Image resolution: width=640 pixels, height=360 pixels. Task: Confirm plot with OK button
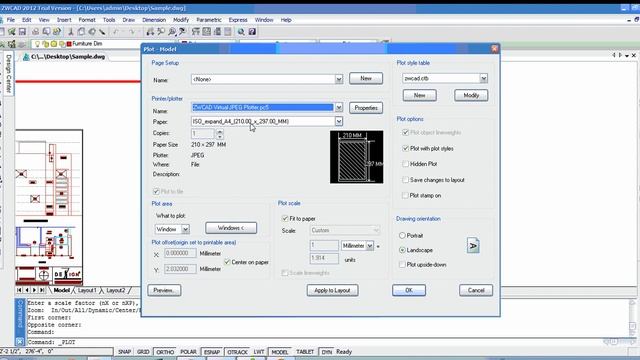pos(409,290)
